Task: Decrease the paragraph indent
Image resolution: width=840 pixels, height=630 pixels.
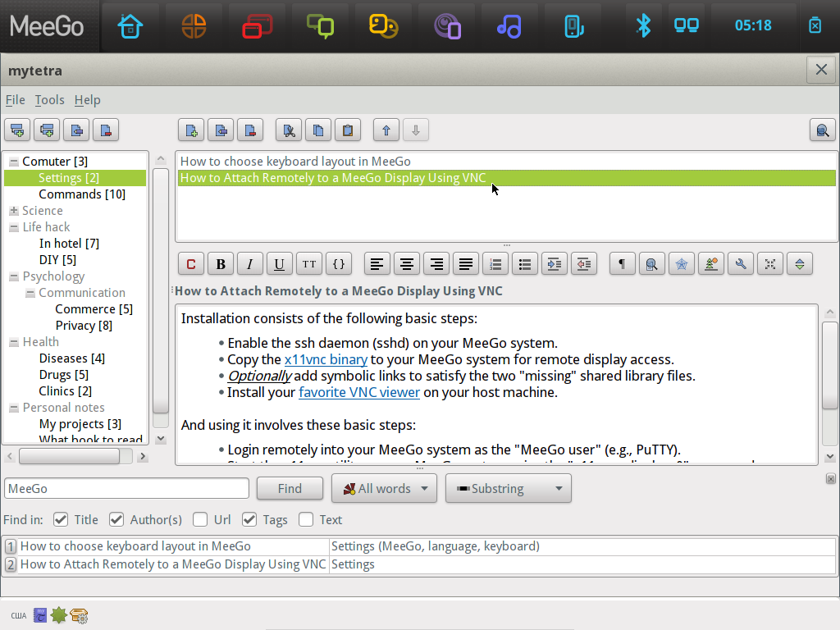Action: tap(584, 263)
